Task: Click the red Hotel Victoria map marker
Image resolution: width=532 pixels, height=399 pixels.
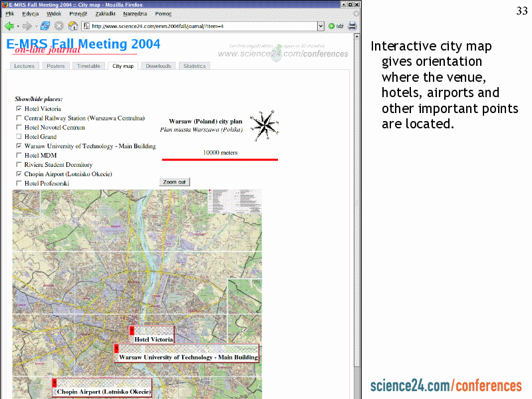Action: coord(132,331)
